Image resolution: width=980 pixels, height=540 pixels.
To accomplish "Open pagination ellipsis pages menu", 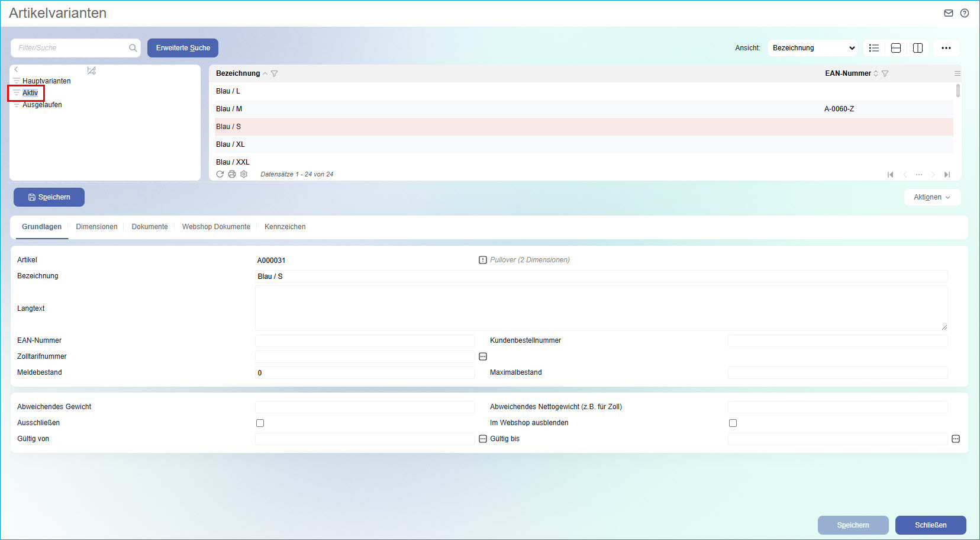I will click(919, 175).
